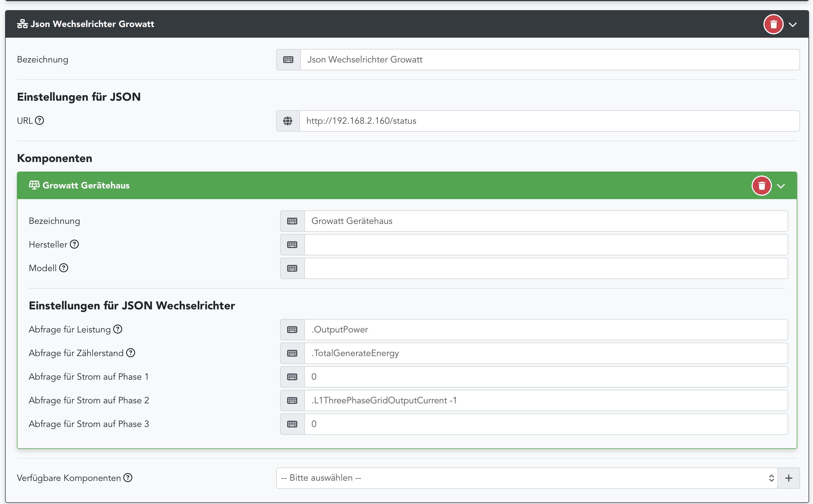Focus the Hersteller text field
This screenshot has width=813, height=504.
pos(546,245)
